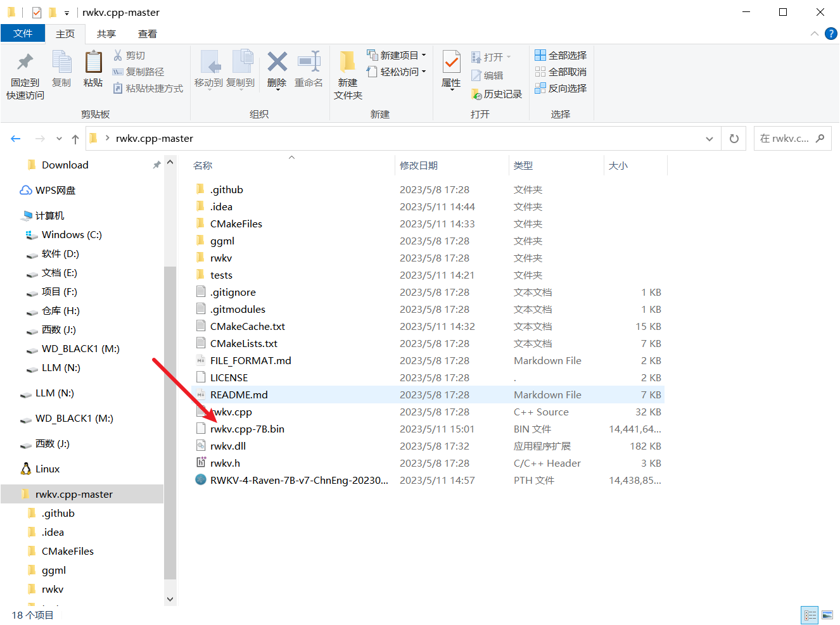Click the Rename (重命名) icon
840x625 pixels.
click(309, 62)
